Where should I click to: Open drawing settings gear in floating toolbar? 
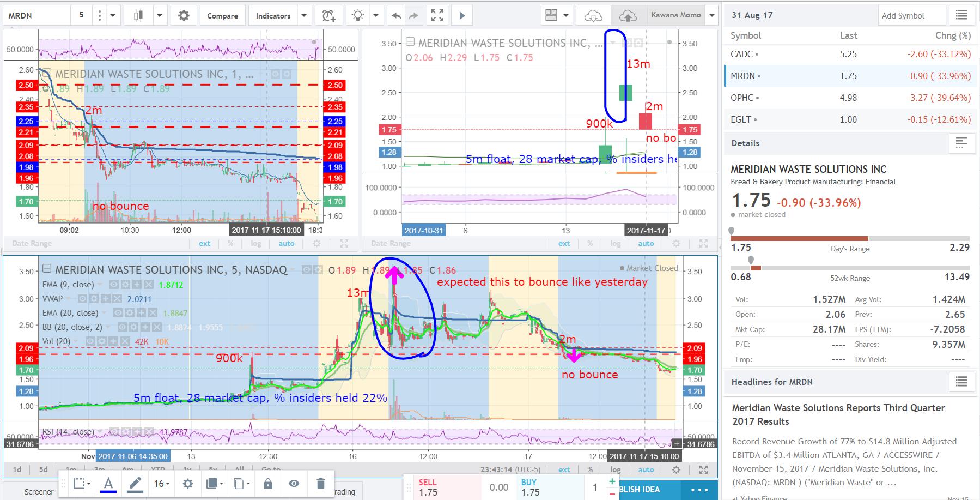click(x=188, y=484)
